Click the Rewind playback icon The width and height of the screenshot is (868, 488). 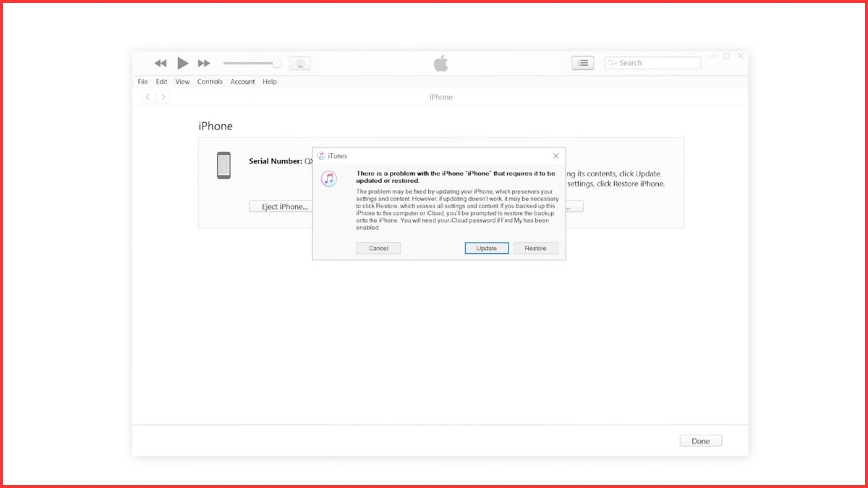tap(160, 63)
